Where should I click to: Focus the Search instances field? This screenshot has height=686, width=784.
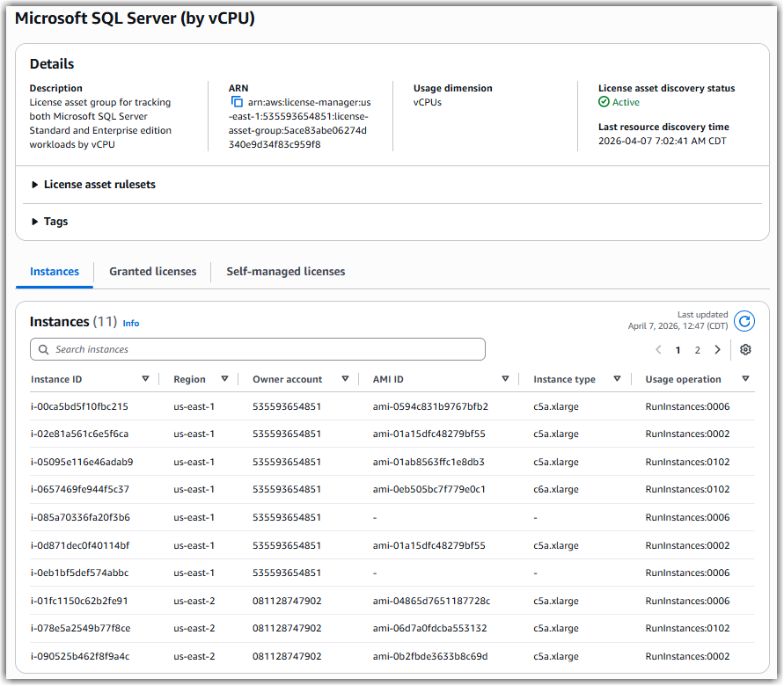tap(258, 349)
